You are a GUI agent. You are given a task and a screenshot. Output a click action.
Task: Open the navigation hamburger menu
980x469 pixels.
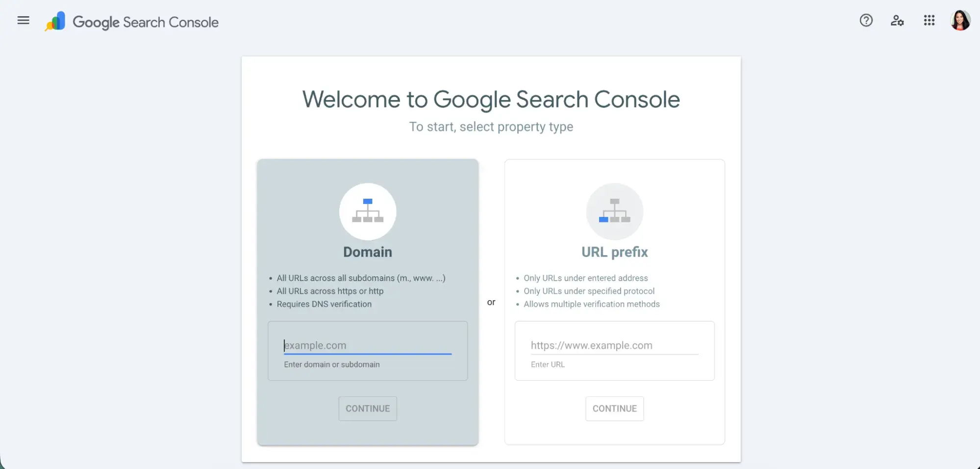tap(23, 20)
